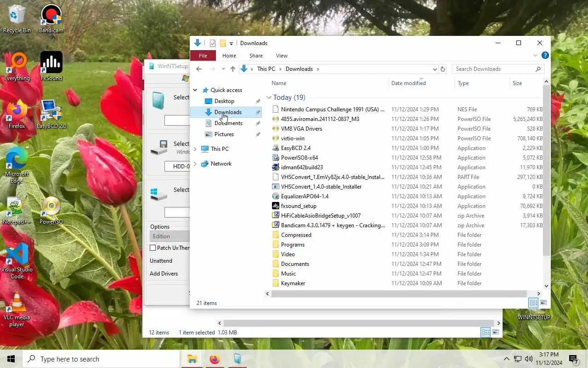The height and width of the screenshot is (368, 588).
Task: Open the FxSound desktop shortcut
Action: pos(51,67)
